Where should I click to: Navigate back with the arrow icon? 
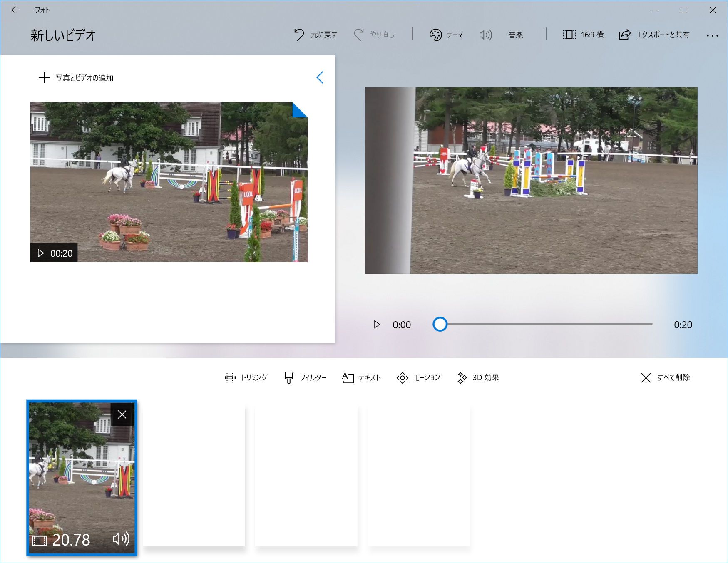click(x=15, y=10)
